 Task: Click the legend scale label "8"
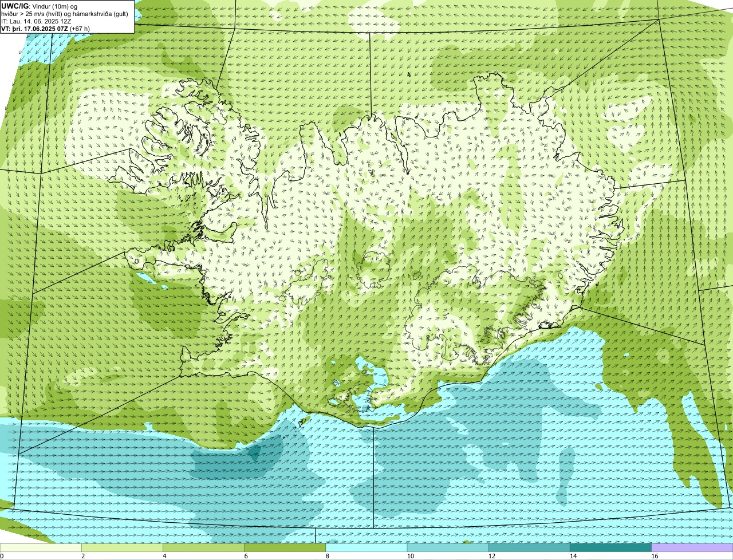click(x=327, y=556)
